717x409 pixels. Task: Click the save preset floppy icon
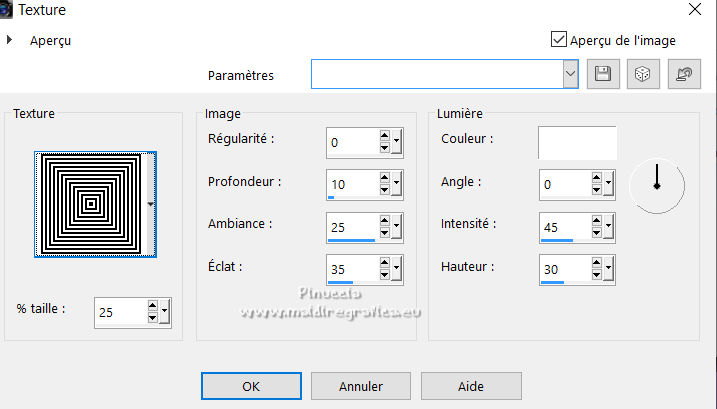coord(602,74)
